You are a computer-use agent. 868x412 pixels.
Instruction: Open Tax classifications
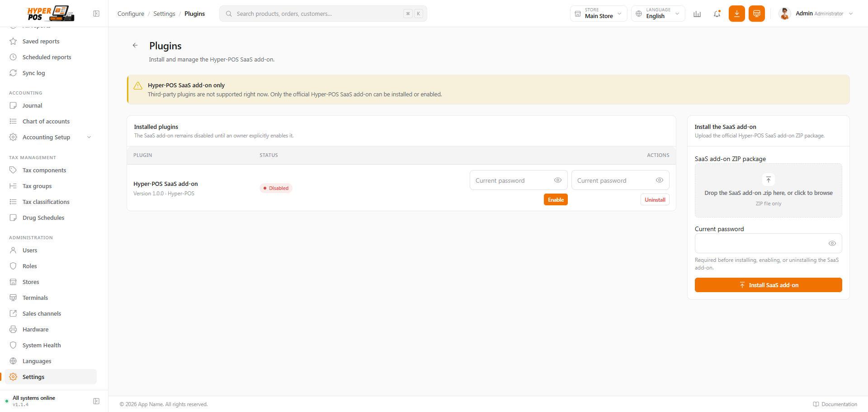coord(51,202)
